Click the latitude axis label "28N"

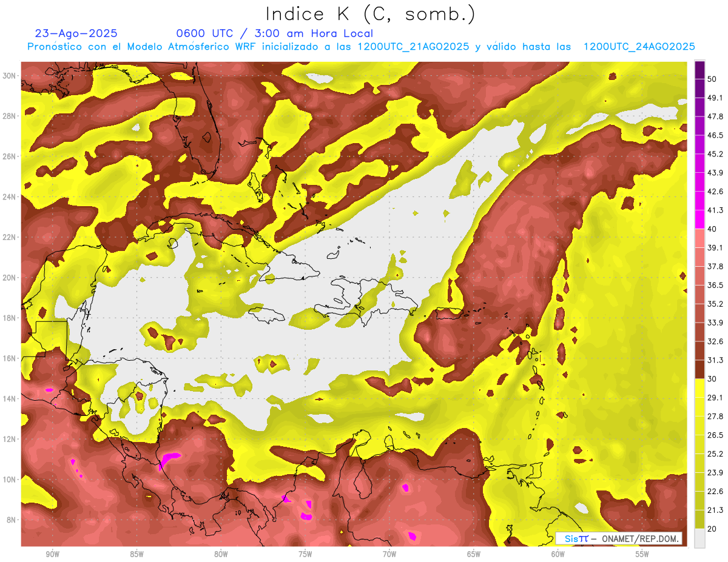tap(9, 116)
